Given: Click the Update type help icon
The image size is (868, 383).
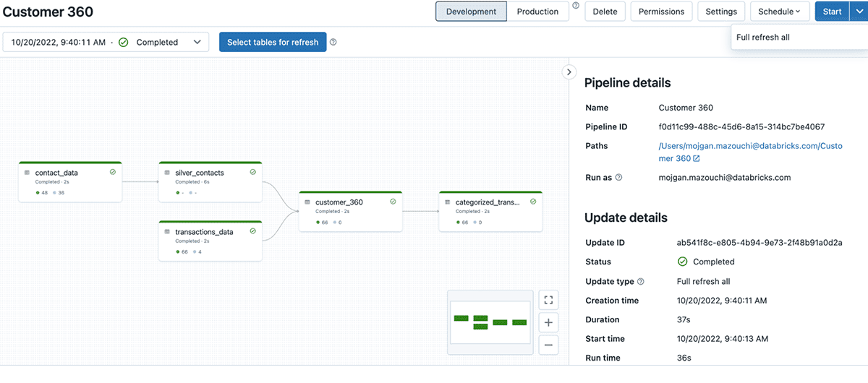Looking at the screenshot, I should pyautogui.click(x=640, y=281).
